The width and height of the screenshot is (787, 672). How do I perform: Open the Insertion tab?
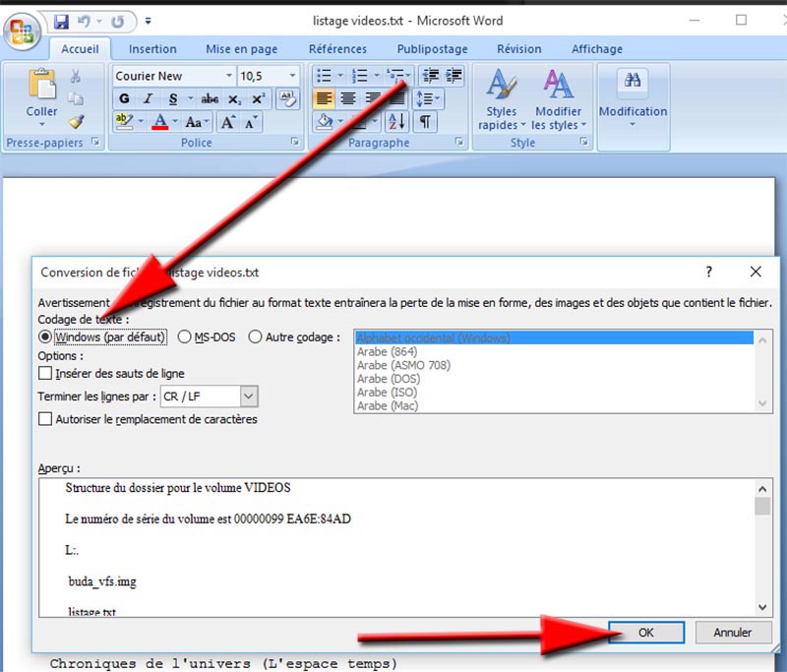click(152, 48)
